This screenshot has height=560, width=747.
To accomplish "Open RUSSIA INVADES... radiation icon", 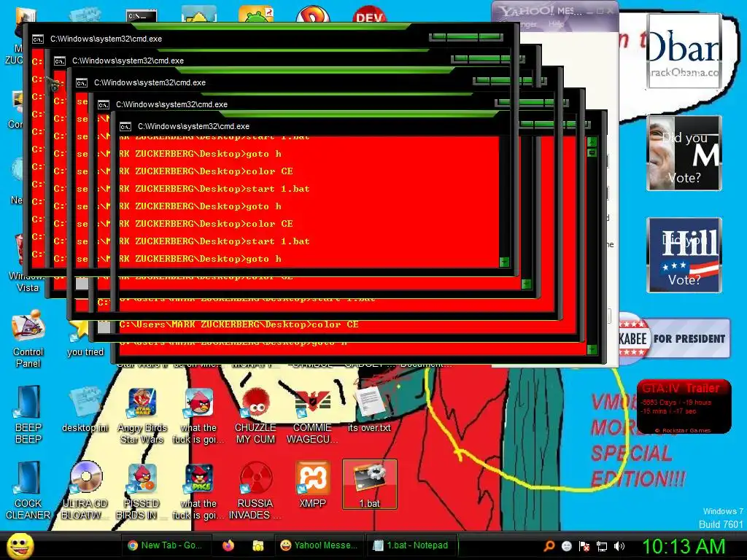I will click(x=255, y=491).
